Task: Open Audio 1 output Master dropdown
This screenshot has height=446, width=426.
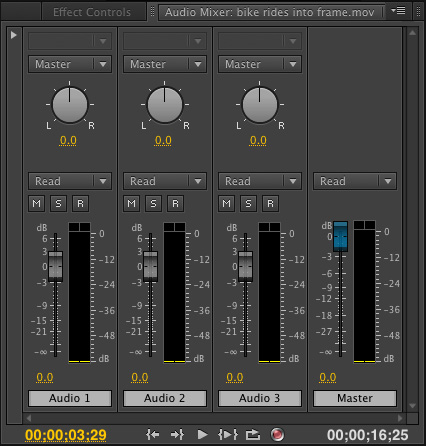Action: [70, 64]
